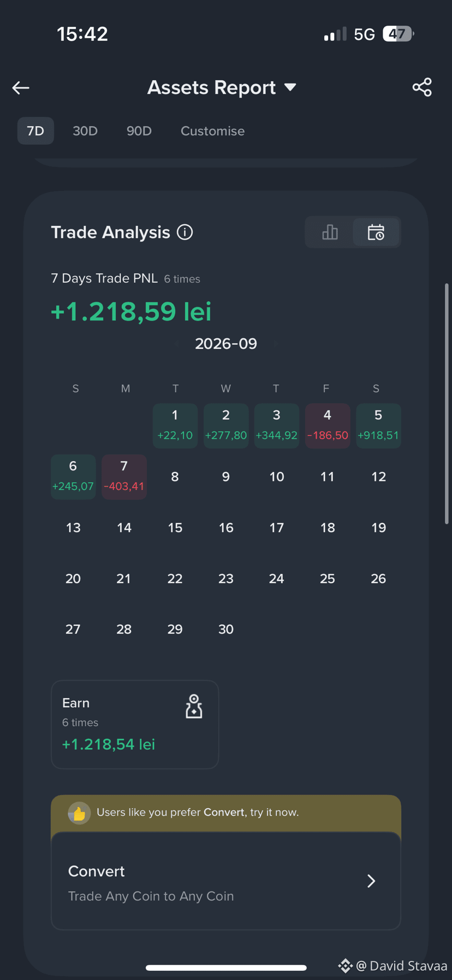Select calendar day 5 with +918,51
Viewport: 452px width, 980px height.
click(378, 426)
